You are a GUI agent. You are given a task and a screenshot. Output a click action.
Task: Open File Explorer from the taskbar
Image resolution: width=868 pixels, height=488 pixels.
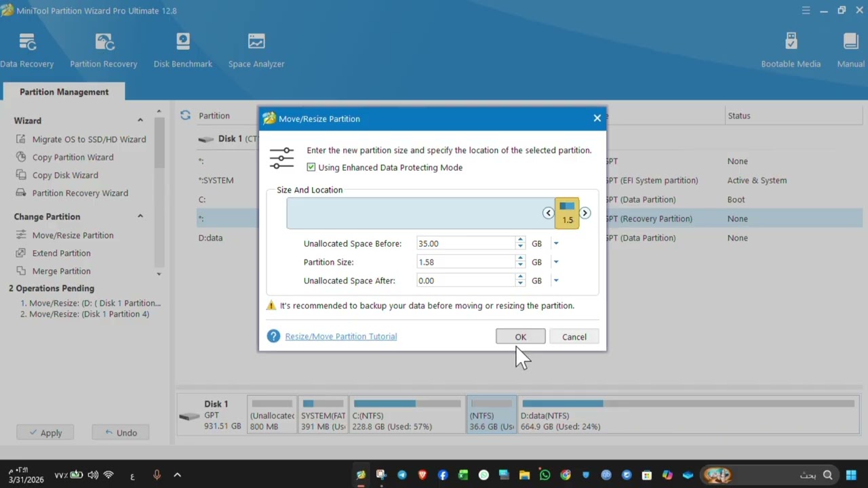tap(524, 475)
